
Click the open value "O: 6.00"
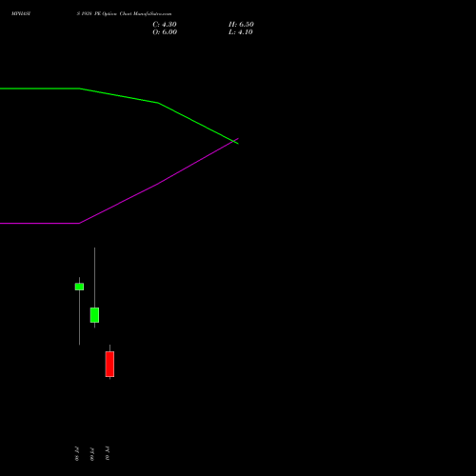tap(165, 32)
